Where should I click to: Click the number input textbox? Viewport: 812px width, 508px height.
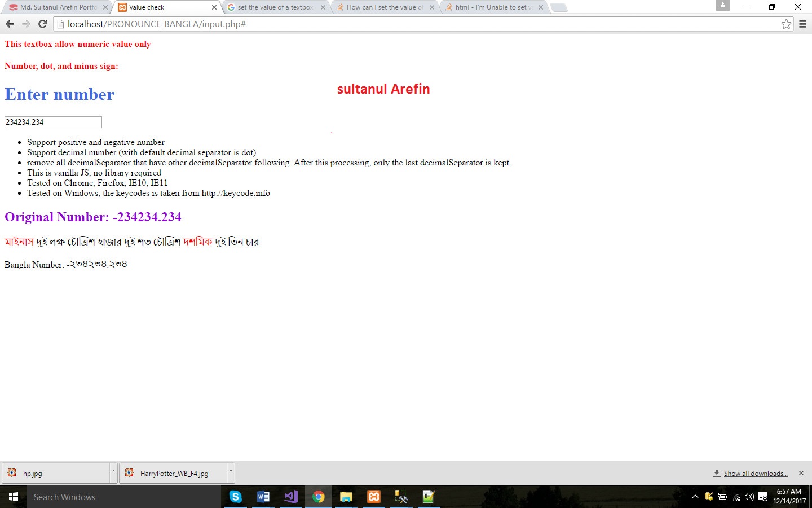tap(53, 122)
